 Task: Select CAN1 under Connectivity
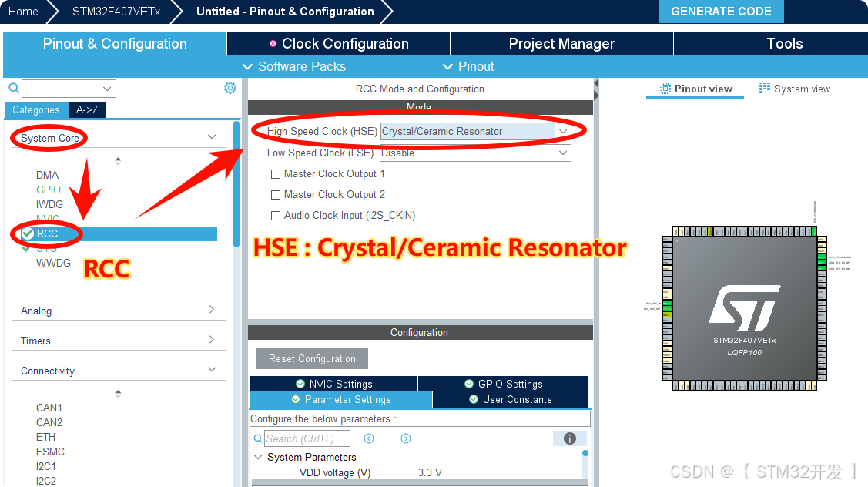click(x=49, y=408)
